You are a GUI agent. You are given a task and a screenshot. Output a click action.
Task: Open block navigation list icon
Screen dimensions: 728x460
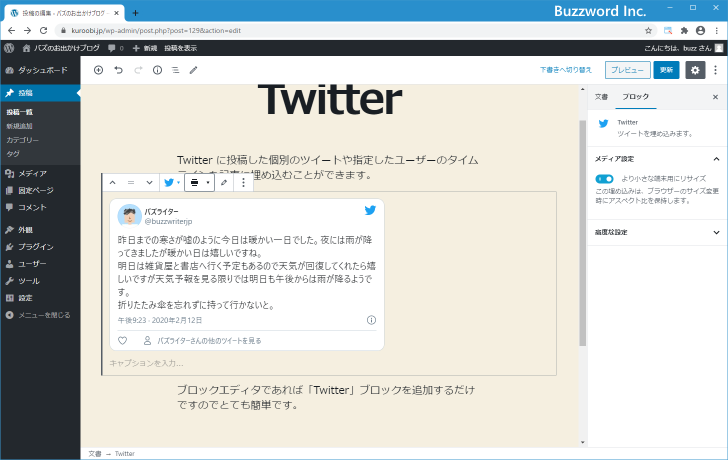pyautogui.click(x=176, y=70)
